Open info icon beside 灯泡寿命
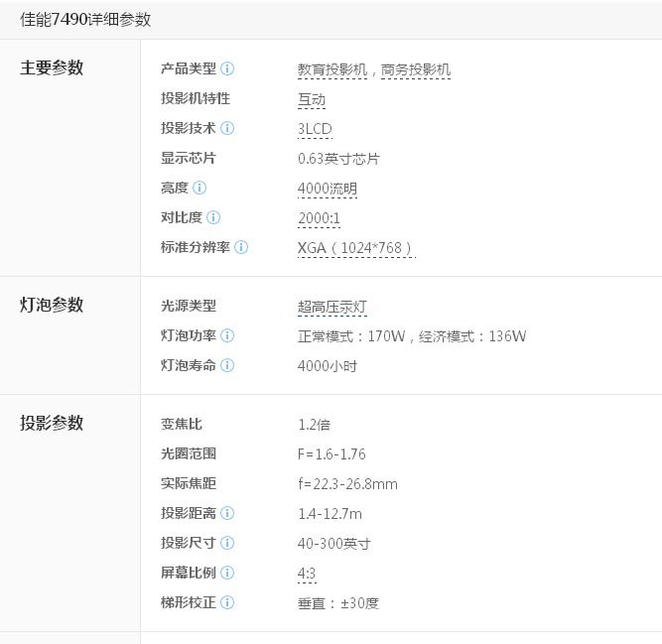Viewport: 662px width, 644px height. coord(227,365)
